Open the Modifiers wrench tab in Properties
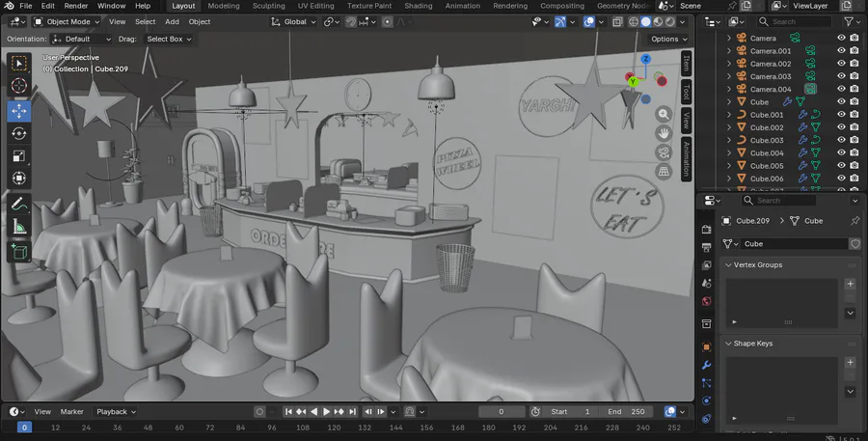868x441 pixels. point(706,365)
